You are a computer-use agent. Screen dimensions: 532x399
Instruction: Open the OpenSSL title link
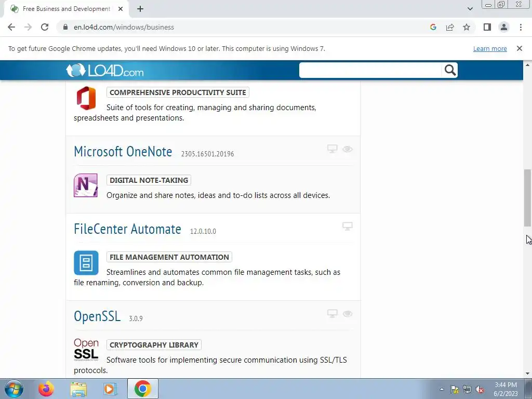(x=97, y=316)
